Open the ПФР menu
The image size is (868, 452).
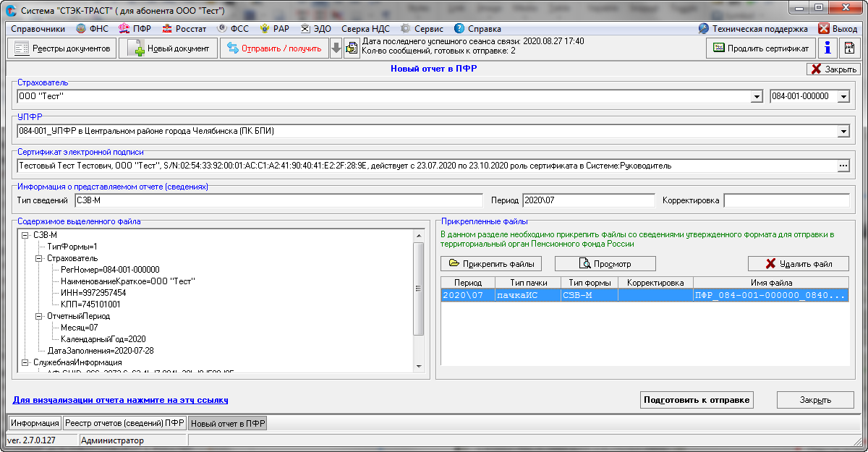click(135, 29)
